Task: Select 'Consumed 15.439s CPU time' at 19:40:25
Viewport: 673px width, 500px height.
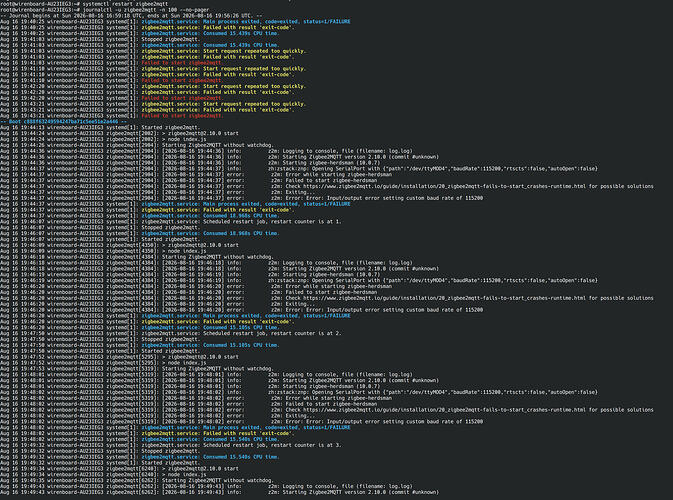Action: 241,33
